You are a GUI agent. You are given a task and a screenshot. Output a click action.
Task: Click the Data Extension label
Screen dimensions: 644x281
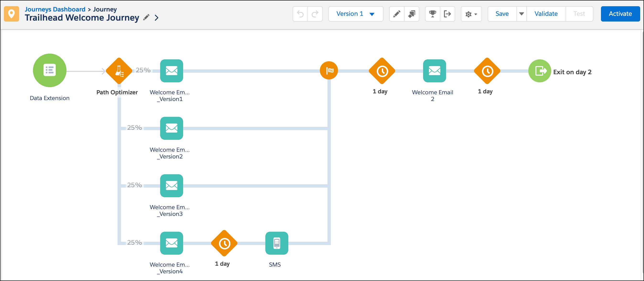click(x=49, y=98)
